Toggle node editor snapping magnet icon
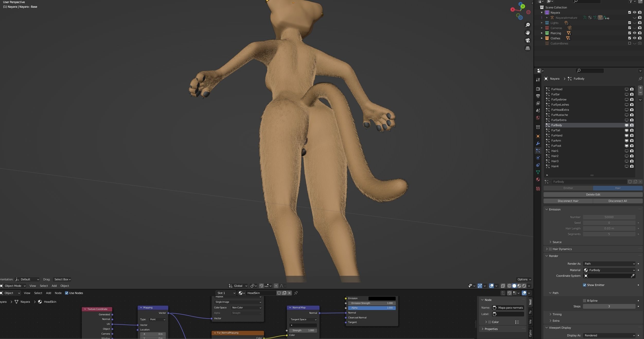644x339 pixels. point(509,293)
